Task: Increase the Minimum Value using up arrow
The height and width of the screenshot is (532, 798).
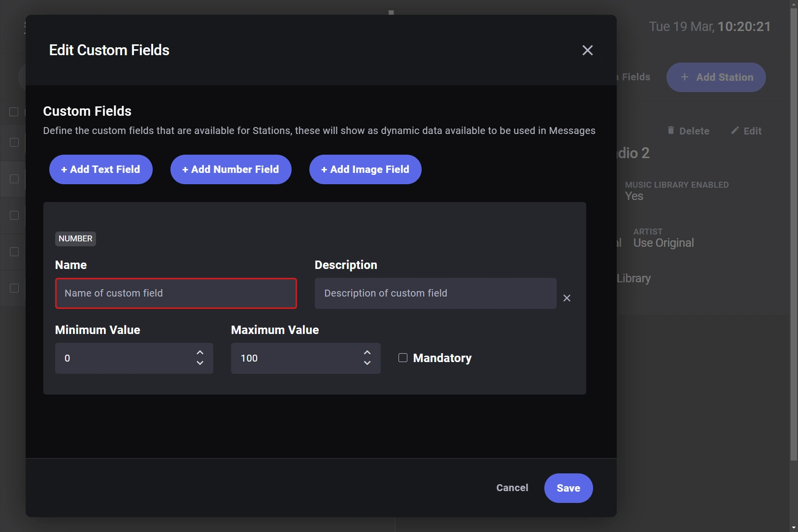Action: [x=200, y=353]
